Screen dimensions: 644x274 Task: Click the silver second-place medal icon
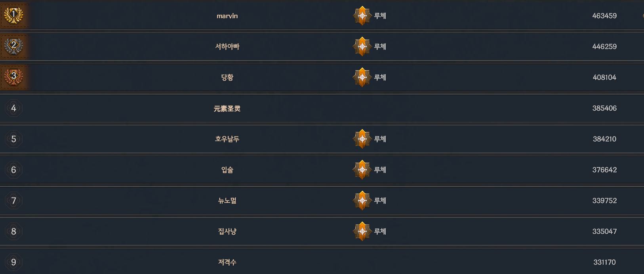[13, 46]
